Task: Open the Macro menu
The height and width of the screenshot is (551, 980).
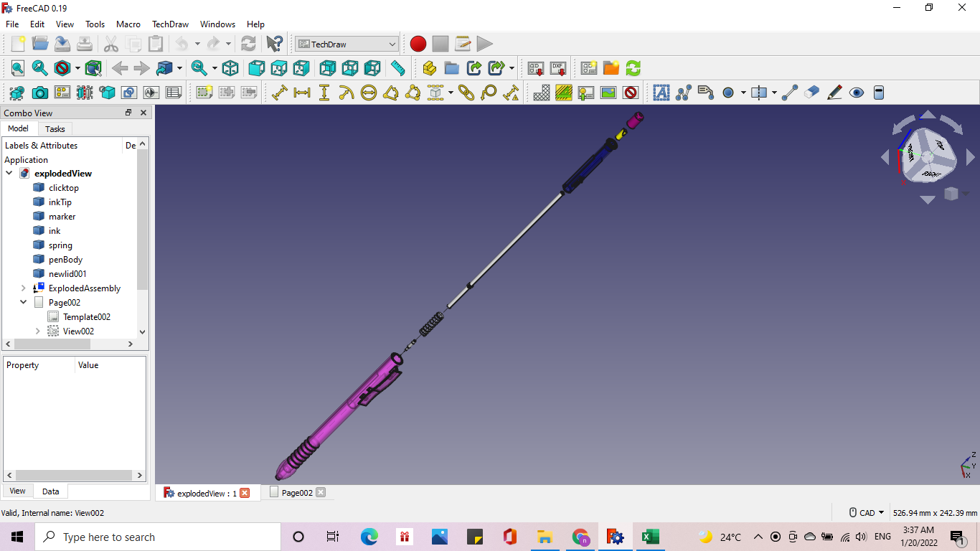Action: click(128, 24)
